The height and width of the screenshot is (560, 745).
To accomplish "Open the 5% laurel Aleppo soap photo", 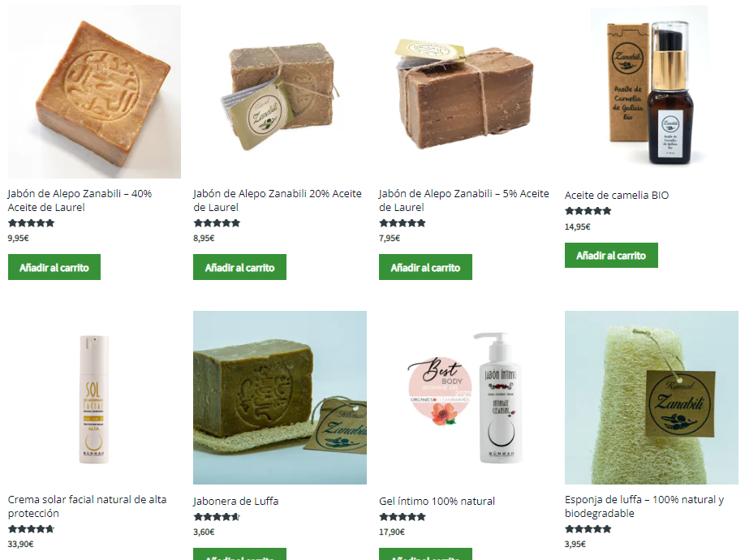I will [466, 92].
